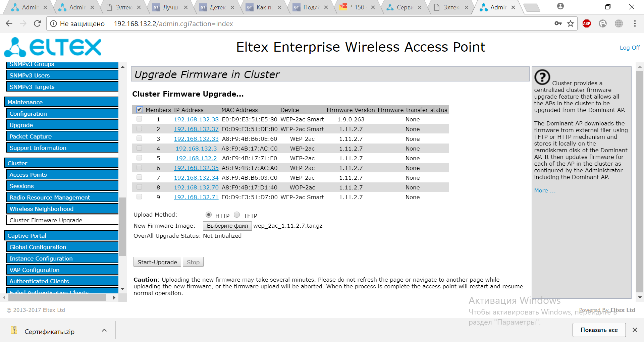The image size is (644, 342).
Task: Check the box for member 192.168.132.38
Action: coord(140,119)
